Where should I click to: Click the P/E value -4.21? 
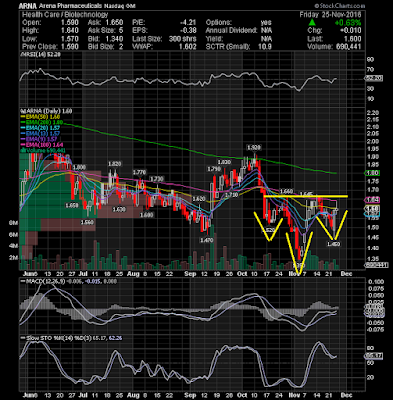point(188,23)
